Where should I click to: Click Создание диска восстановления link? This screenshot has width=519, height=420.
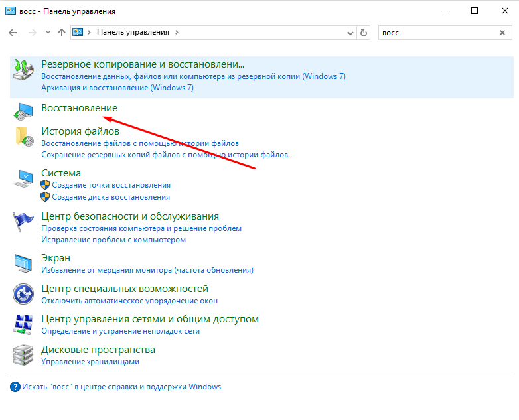click(111, 197)
